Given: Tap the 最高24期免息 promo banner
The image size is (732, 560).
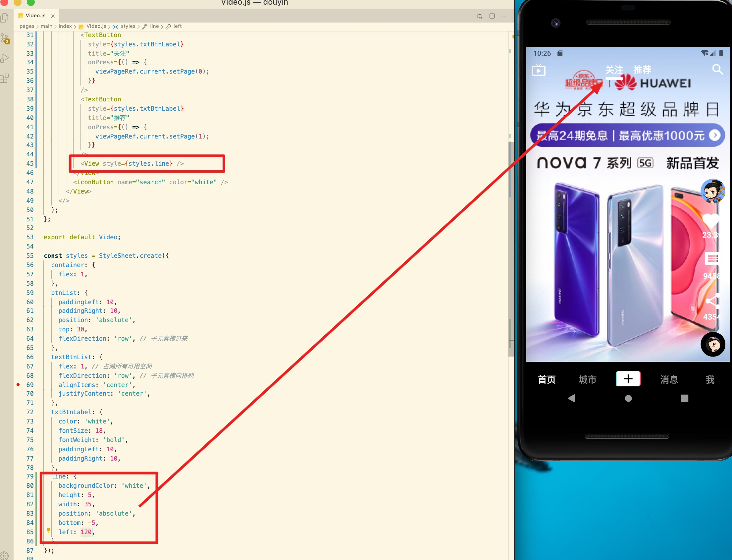Looking at the screenshot, I should (x=627, y=135).
